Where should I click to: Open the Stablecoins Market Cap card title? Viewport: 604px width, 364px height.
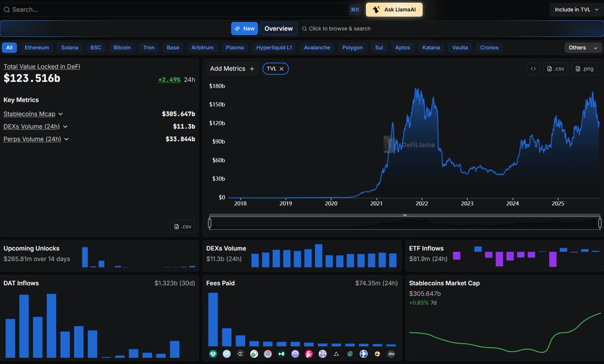[x=444, y=283]
